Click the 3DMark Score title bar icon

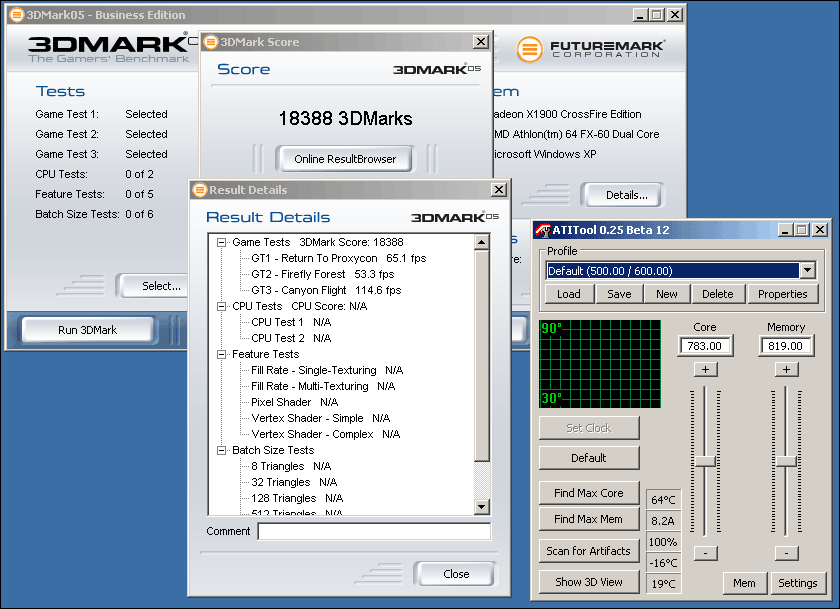(211, 42)
